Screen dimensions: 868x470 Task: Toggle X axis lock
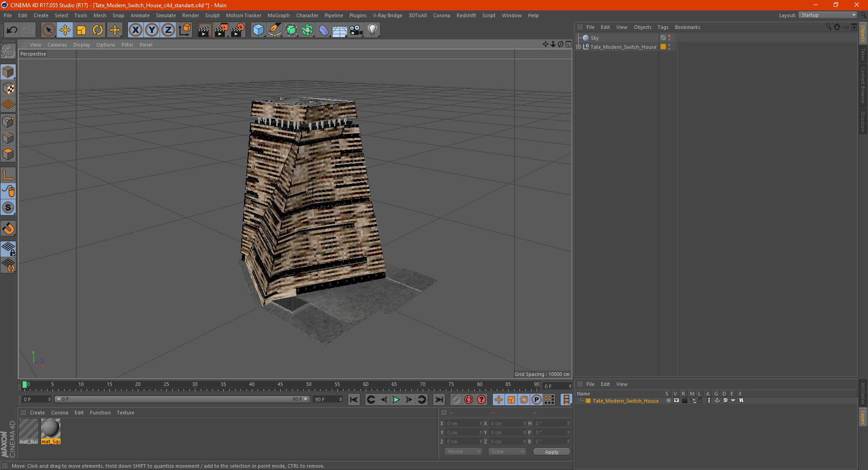click(135, 30)
